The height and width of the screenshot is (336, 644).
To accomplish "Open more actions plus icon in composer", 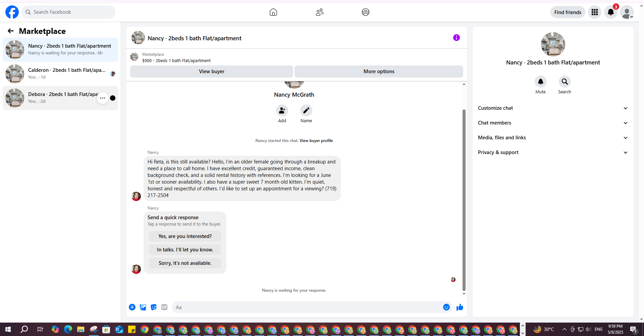I will (132, 307).
